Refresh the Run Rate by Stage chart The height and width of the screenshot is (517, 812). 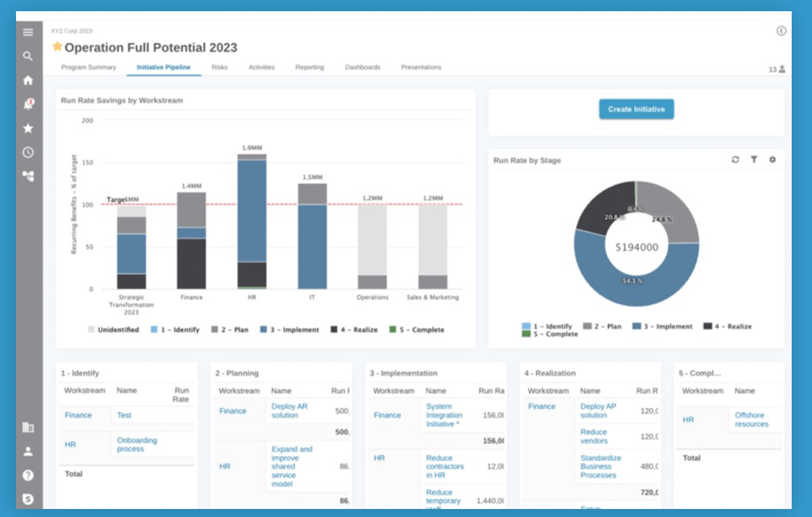(735, 160)
